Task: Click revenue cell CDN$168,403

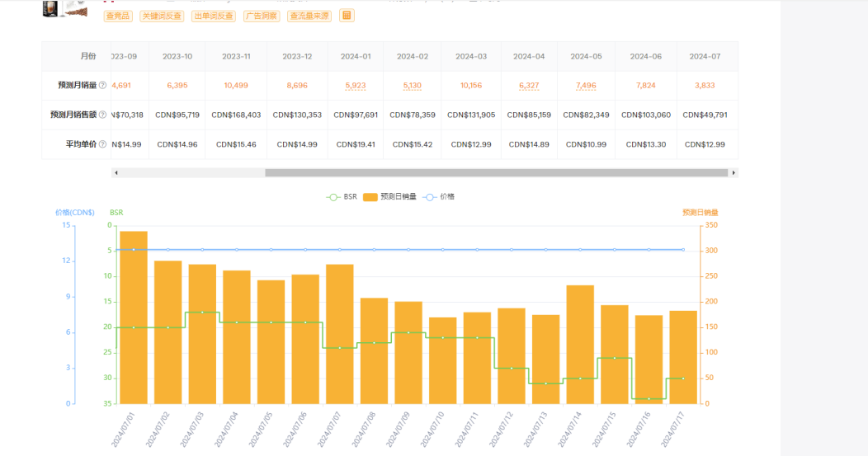Action: pos(236,115)
